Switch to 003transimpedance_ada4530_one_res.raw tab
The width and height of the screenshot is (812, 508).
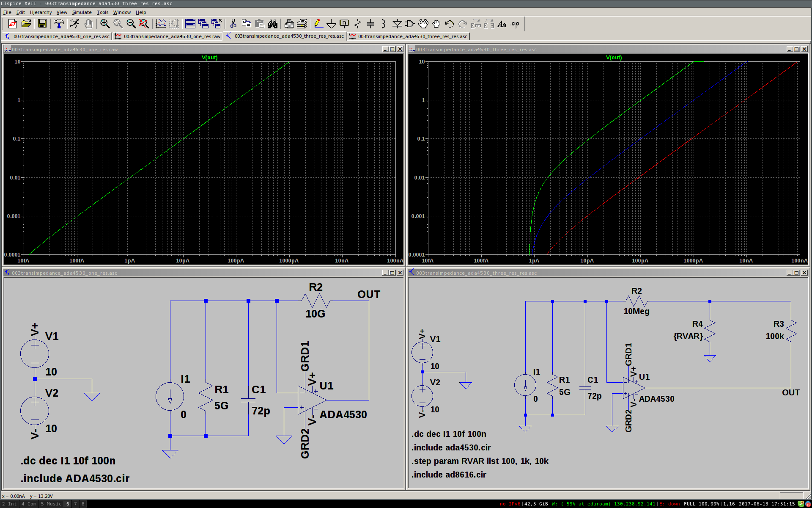tap(168, 36)
